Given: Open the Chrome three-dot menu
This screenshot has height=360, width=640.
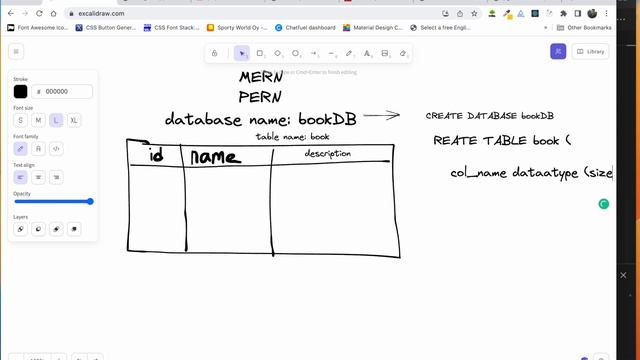Looking at the screenshot, I should (x=607, y=13).
